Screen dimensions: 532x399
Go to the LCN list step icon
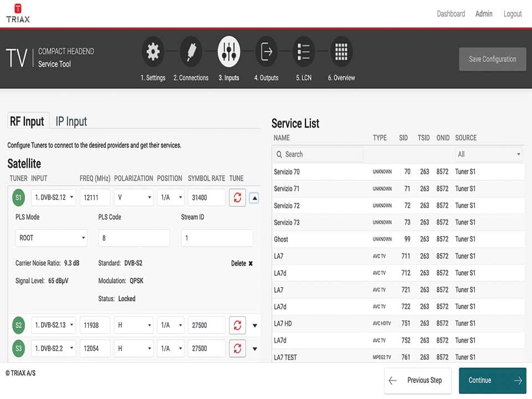pos(303,52)
